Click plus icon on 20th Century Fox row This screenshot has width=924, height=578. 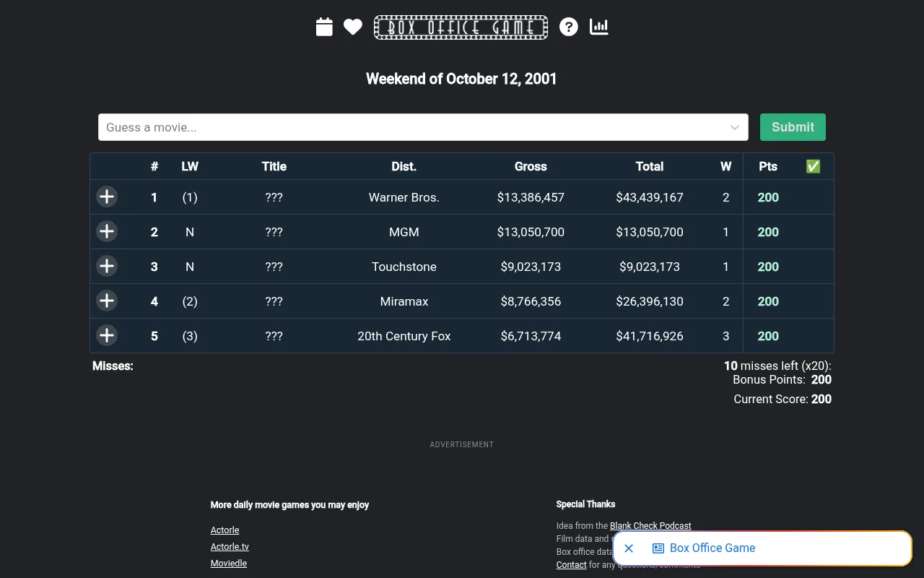click(x=107, y=335)
